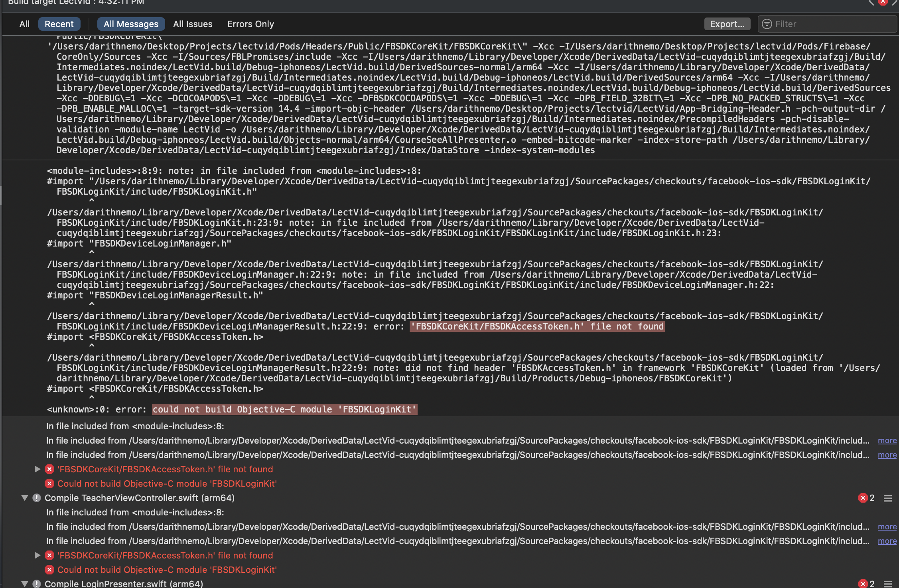
Task: Click the red error badge in the jump bar
Action: tap(883, 2)
